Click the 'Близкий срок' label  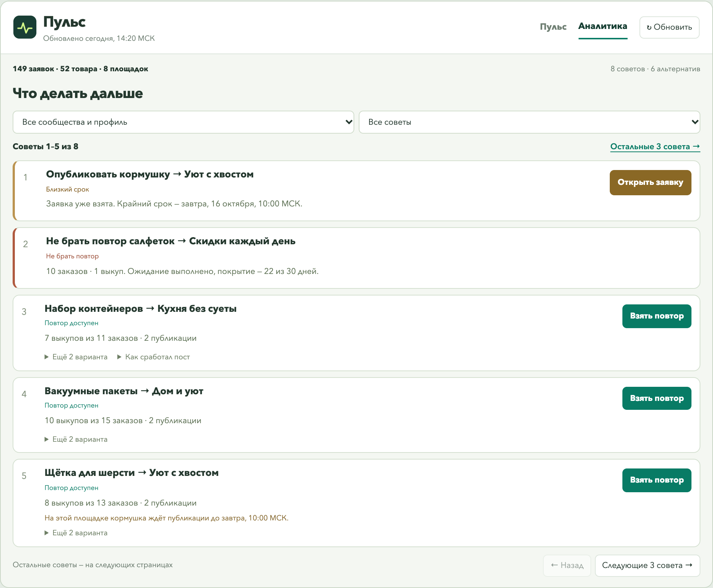[x=68, y=189]
